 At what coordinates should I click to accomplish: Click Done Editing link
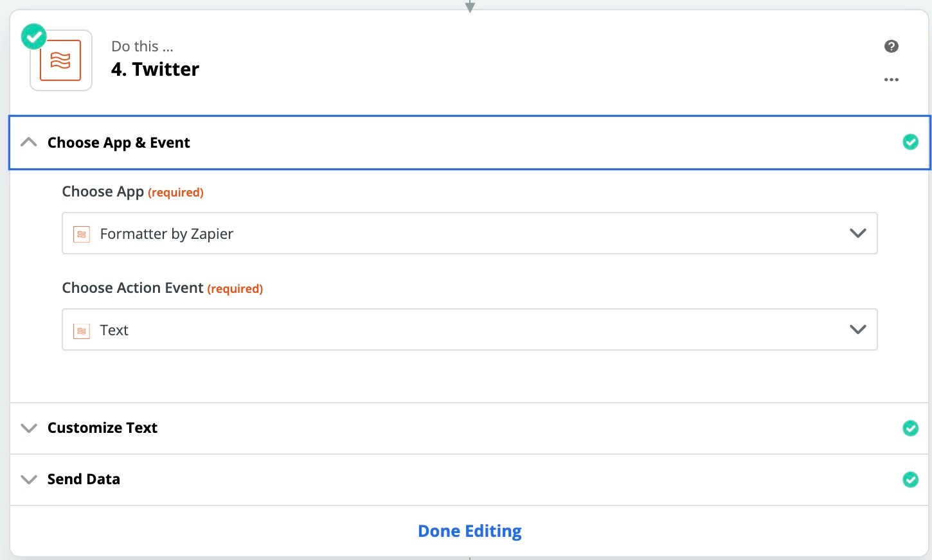470,531
